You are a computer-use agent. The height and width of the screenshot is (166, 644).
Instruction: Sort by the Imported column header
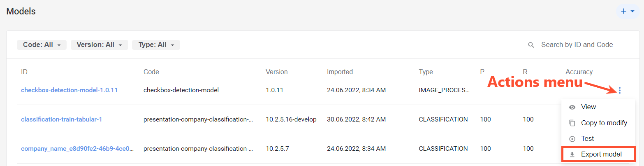coord(340,72)
